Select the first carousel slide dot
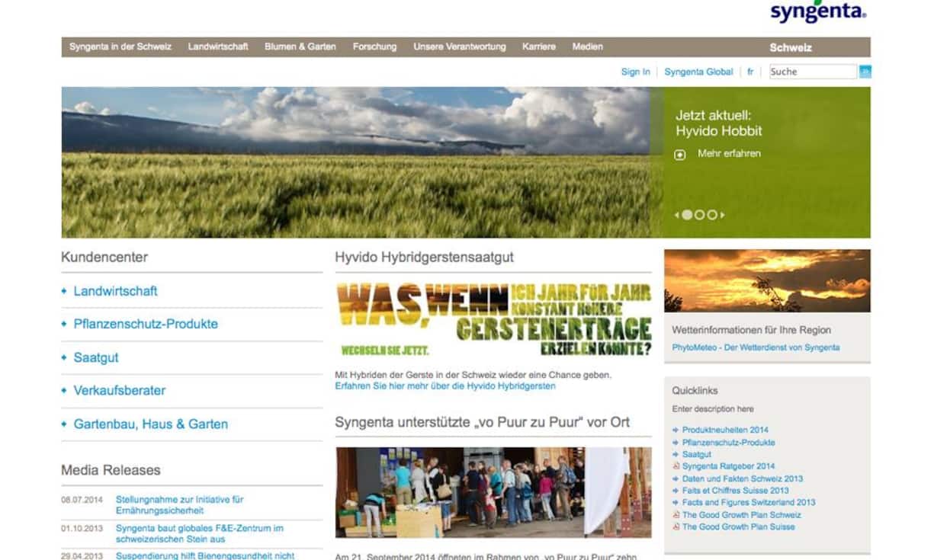 pos(687,215)
